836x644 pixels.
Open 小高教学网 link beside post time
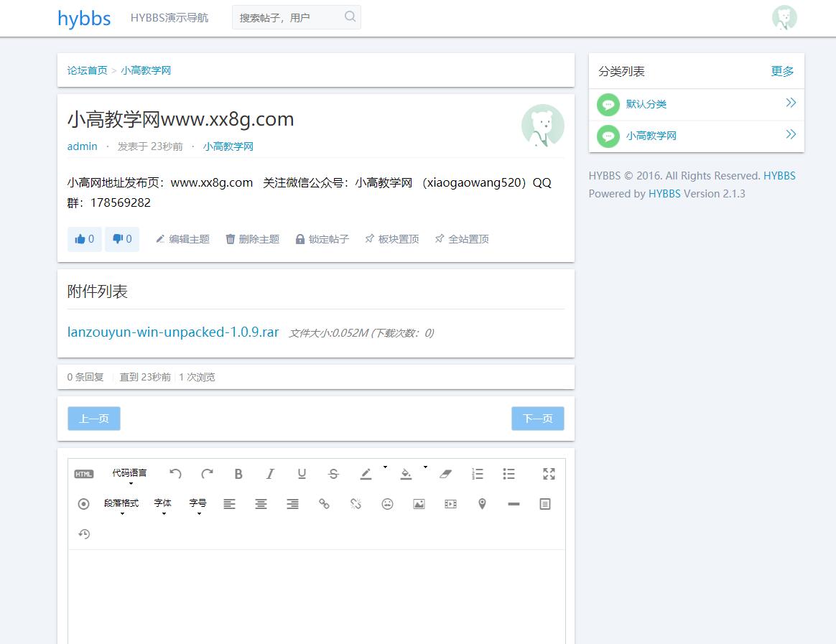click(228, 146)
